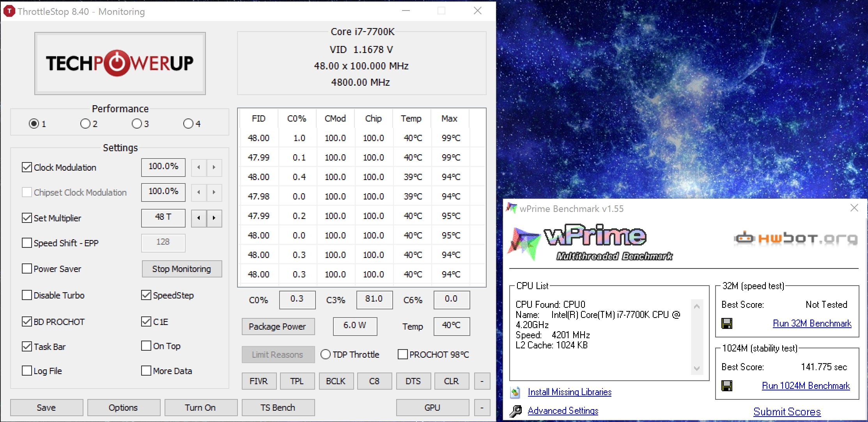The width and height of the screenshot is (868, 422).
Task: Click the TechPowerUp logo banner
Action: click(x=120, y=63)
